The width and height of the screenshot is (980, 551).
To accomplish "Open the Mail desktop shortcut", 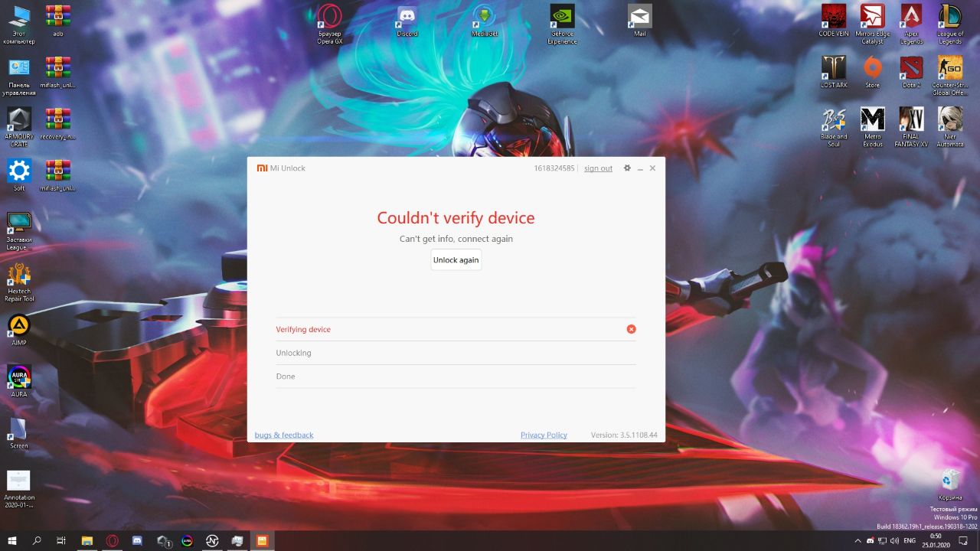I will [x=640, y=21].
